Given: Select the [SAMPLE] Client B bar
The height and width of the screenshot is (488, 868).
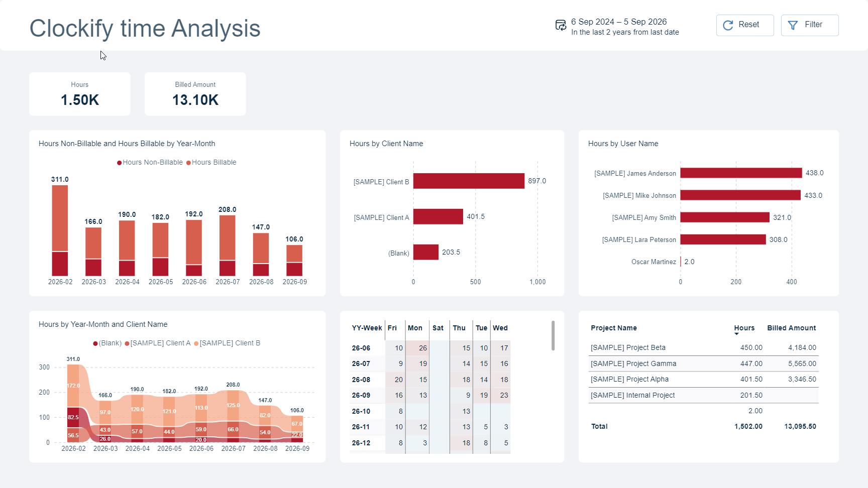Looking at the screenshot, I should (469, 181).
